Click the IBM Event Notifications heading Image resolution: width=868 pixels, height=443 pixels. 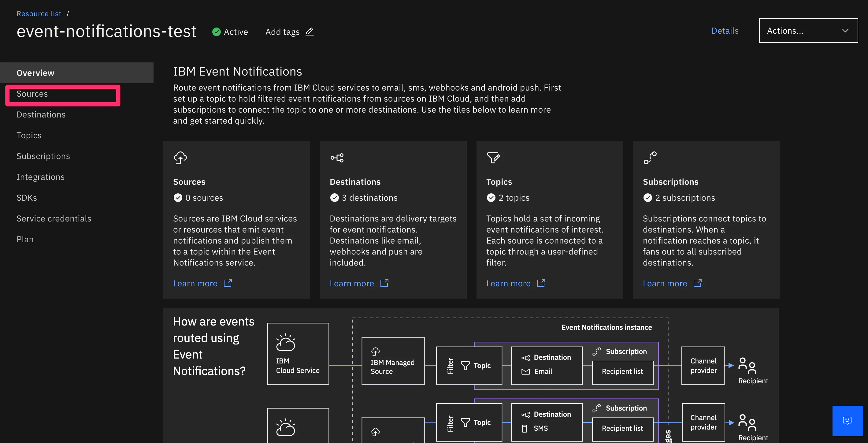pyautogui.click(x=238, y=72)
